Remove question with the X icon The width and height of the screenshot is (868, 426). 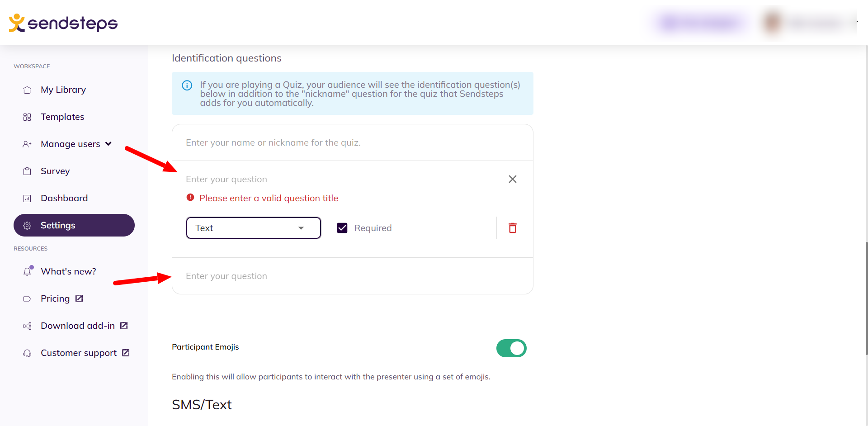coord(512,179)
